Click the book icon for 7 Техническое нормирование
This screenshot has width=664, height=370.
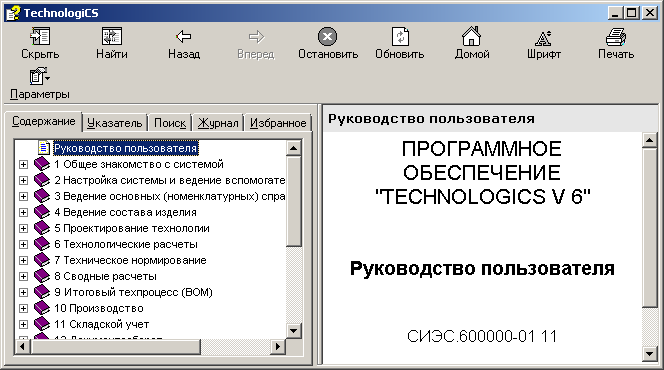42,260
